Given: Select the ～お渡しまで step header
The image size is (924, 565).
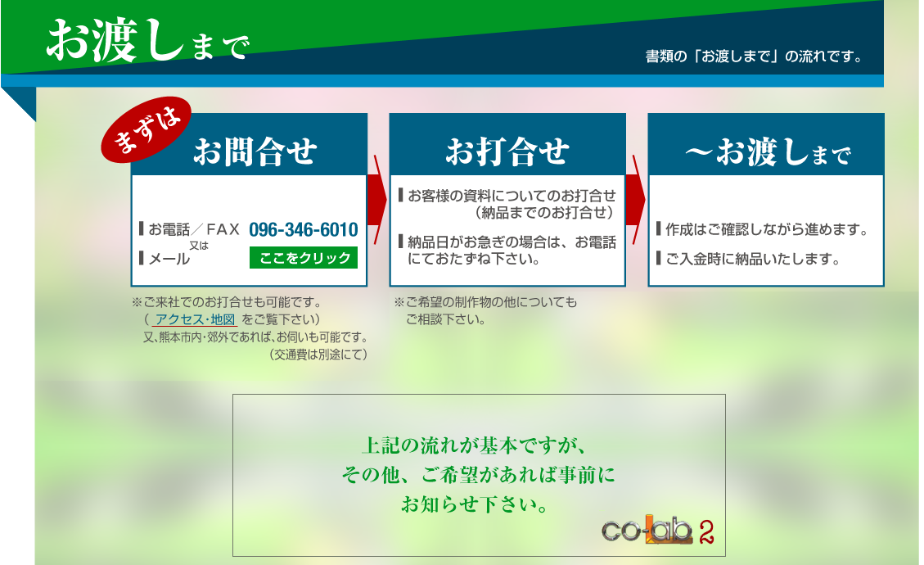Looking at the screenshot, I should point(766,153).
